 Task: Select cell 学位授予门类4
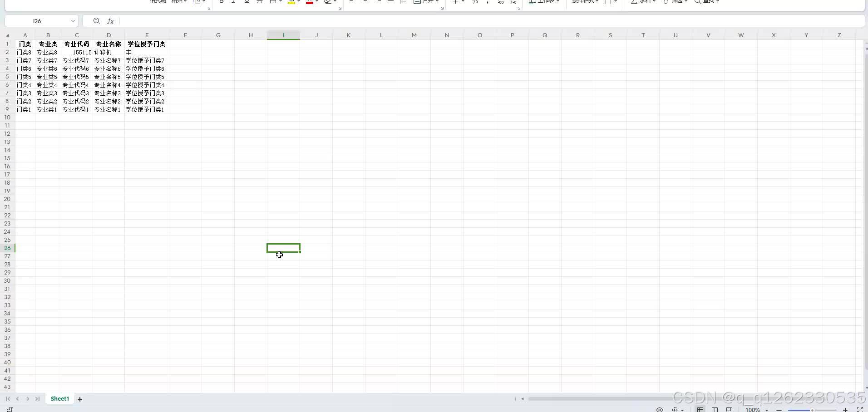tap(147, 85)
